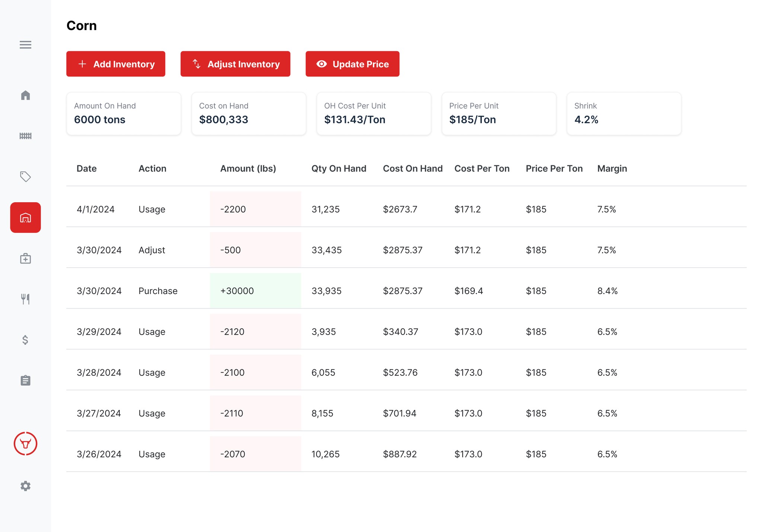Click the price tag icon in the sidebar
Screen dimensions: 762x532
pyautogui.click(x=25, y=177)
